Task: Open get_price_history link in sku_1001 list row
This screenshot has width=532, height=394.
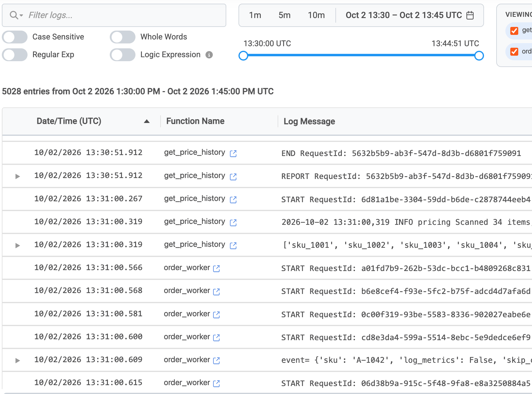Action: (233, 245)
